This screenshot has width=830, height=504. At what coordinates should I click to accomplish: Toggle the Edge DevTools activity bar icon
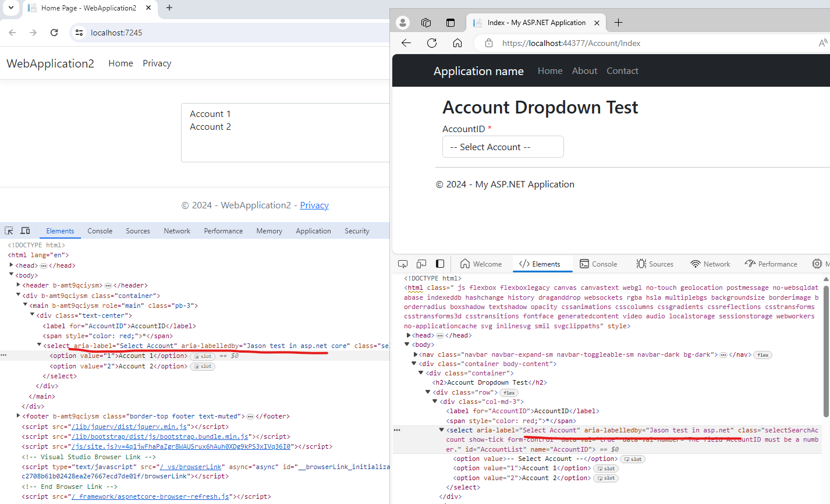[x=440, y=264]
